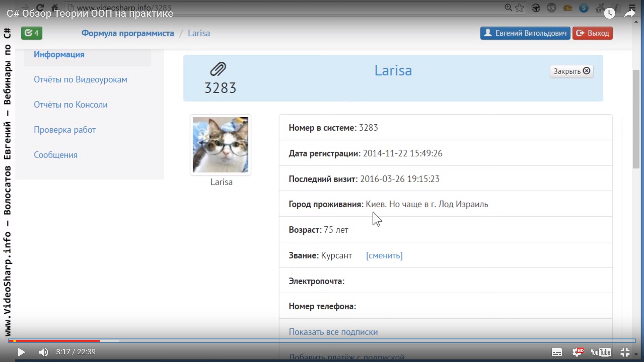Click the red Выход logout button
644x362 pixels.
[593, 33]
